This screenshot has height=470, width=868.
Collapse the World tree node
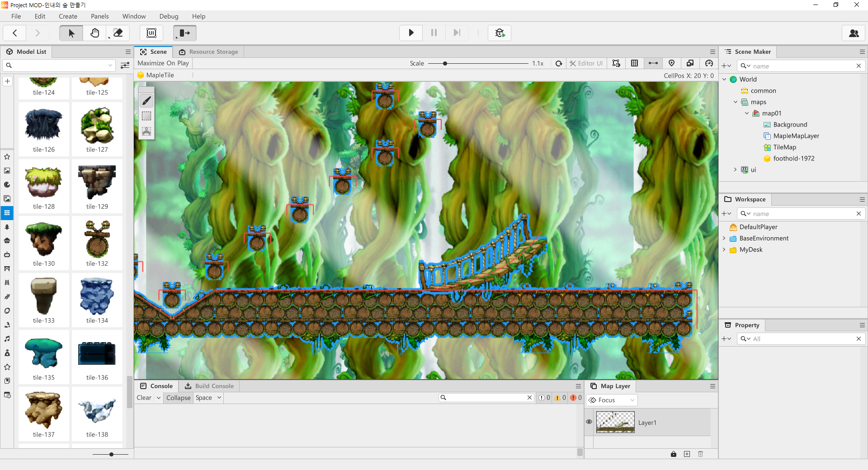pos(725,79)
